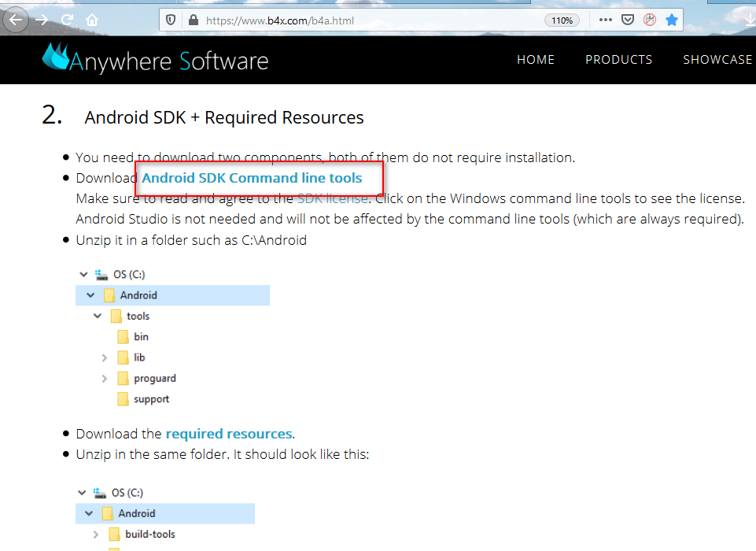Open the SHOWCASE menu item
Viewport: 756px width, 551px height.
point(717,60)
